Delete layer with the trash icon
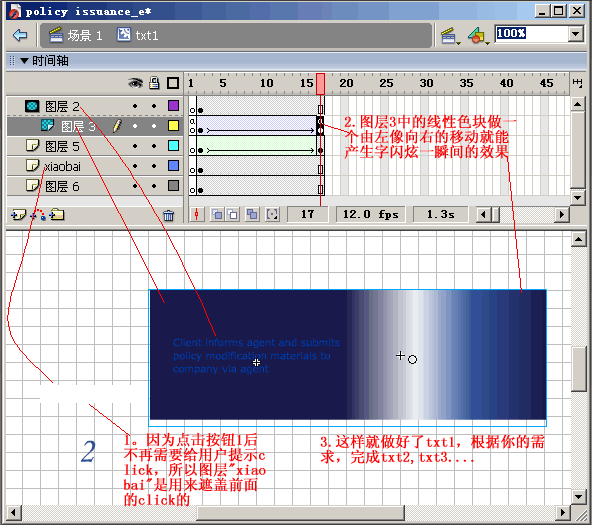The width and height of the screenshot is (592, 525). 168,215
